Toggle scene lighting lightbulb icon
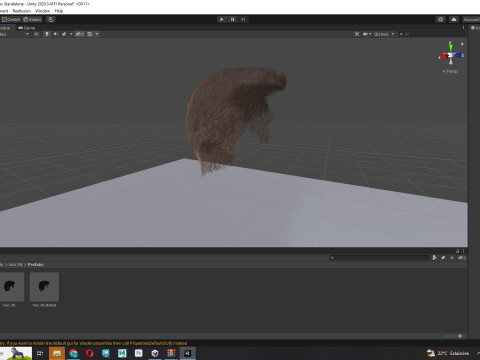 click(47, 34)
